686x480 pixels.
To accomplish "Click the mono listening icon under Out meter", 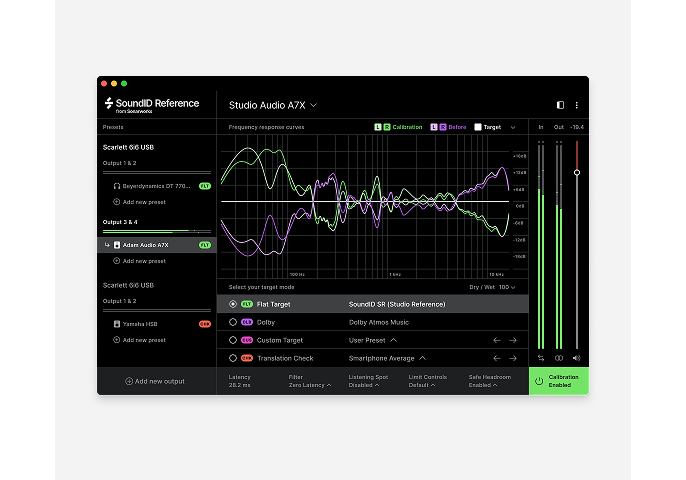I will pyautogui.click(x=559, y=358).
